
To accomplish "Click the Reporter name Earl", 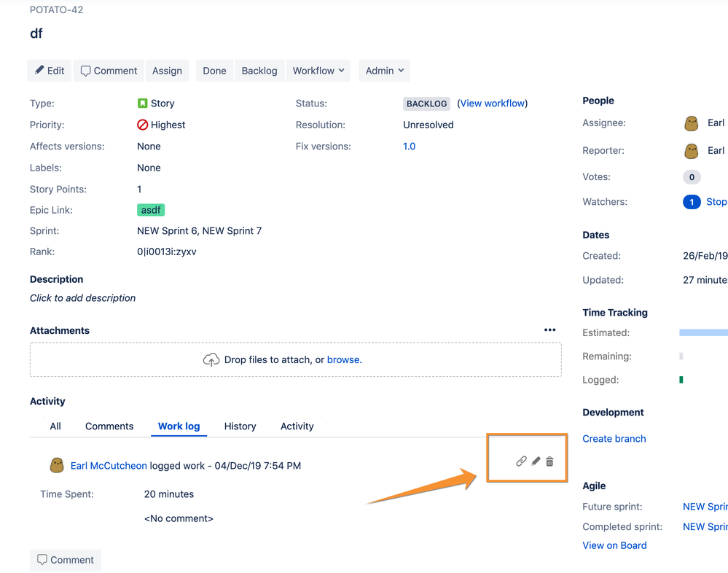I will 716,150.
